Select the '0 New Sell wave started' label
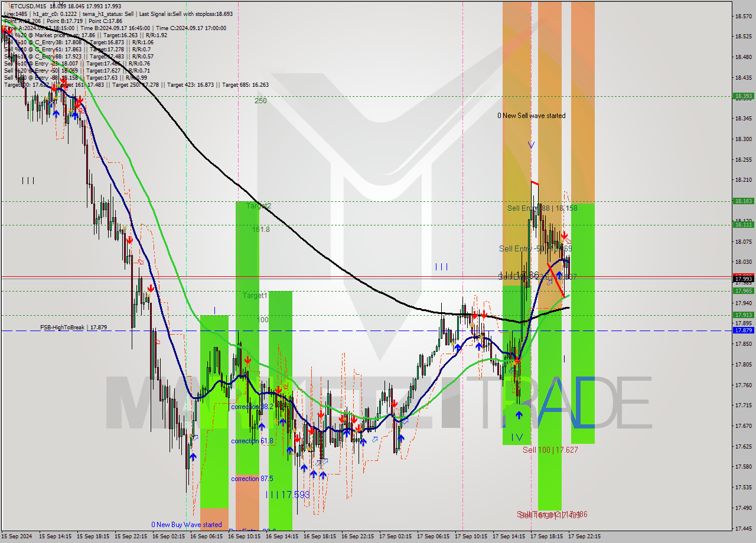The width and height of the screenshot is (756, 543). [531, 116]
